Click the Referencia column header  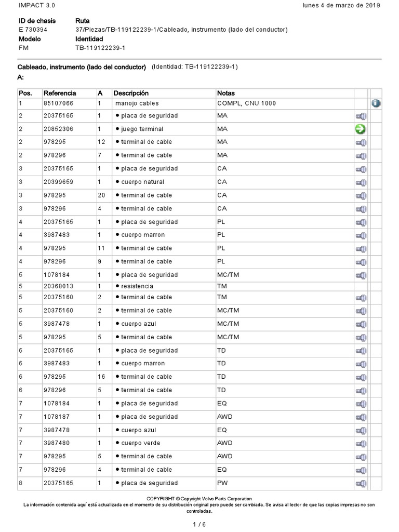point(60,93)
